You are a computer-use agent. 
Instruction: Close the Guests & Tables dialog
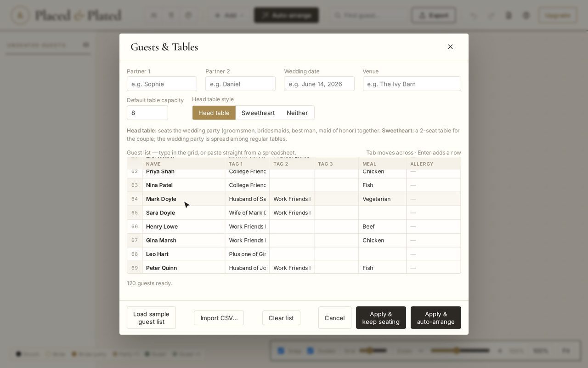click(x=450, y=46)
